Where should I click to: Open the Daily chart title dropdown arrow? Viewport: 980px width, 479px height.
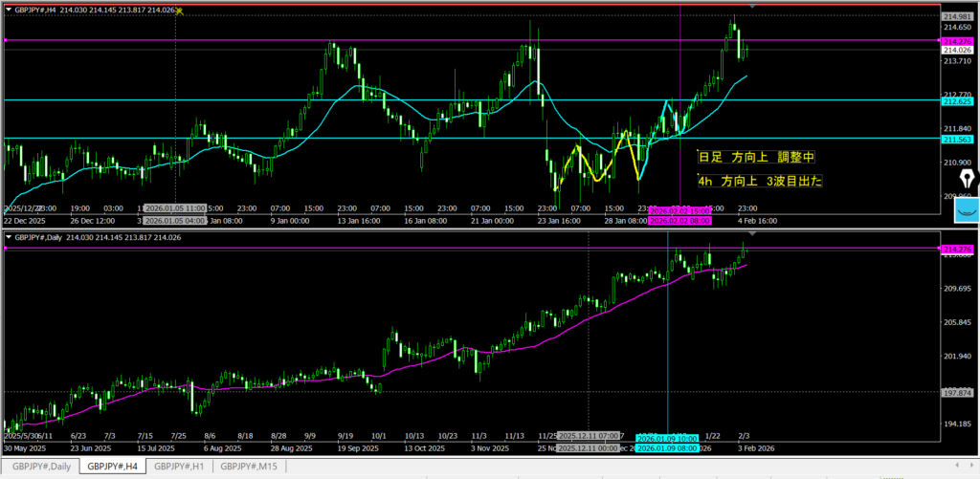click(x=9, y=236)
